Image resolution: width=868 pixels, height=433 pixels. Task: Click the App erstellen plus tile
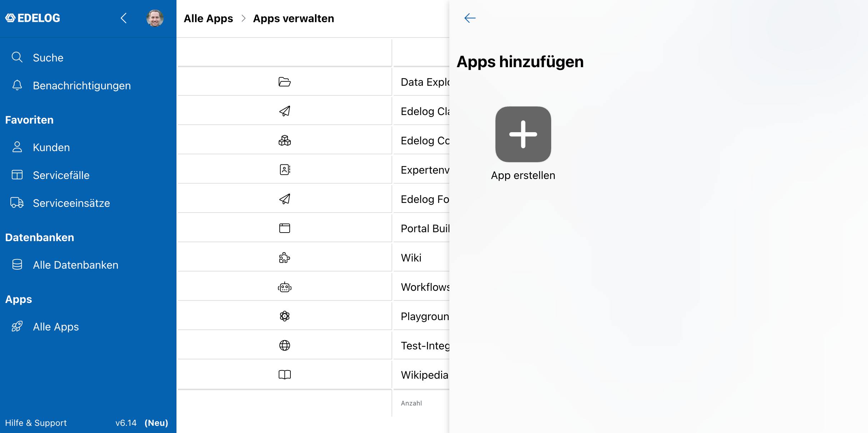[x=523, y=134]
